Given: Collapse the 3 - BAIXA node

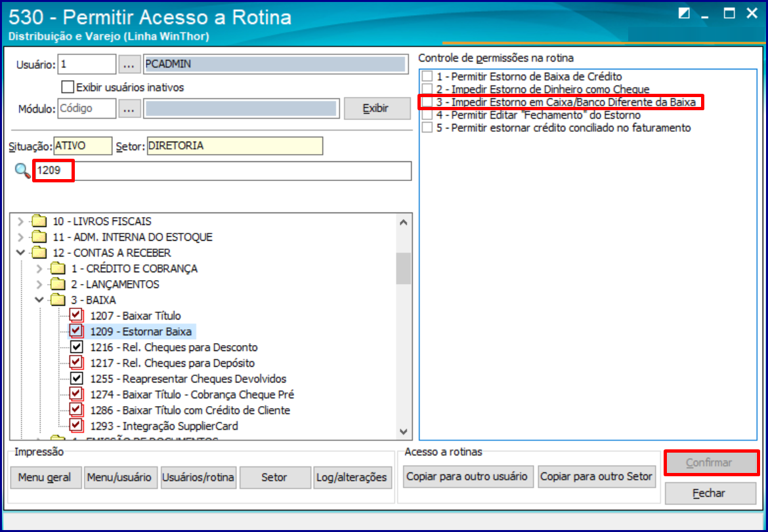Looking at the screenshot, I should click(x=39, y=300).
